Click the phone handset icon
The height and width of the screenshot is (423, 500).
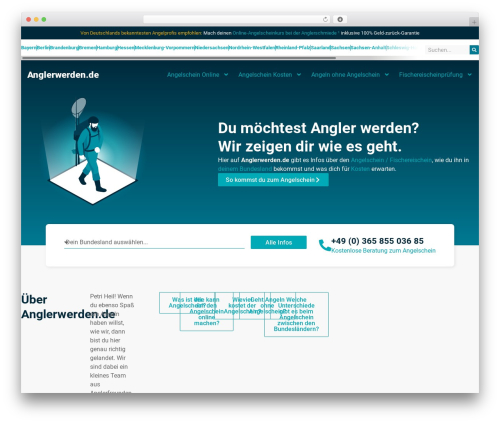[x=324, y=245]
